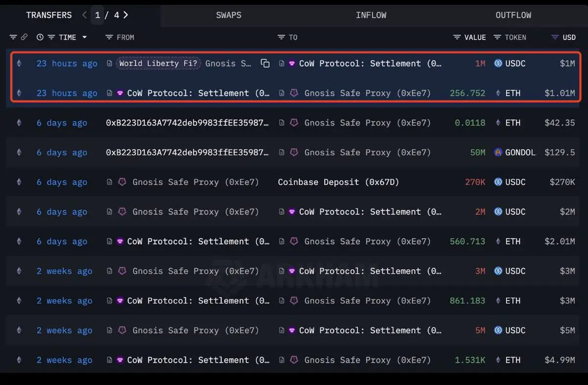Click the Ethereum chain icon on the 5M USDC row

pos(19,331)
